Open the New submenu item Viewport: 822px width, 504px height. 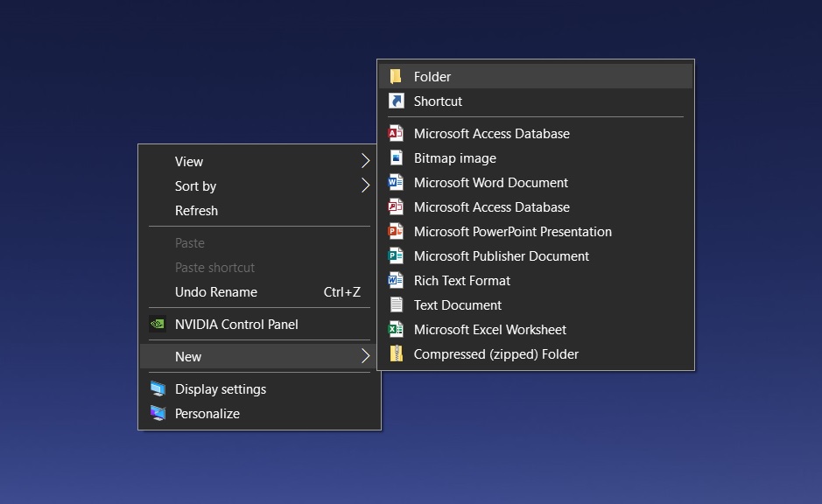tap(259, 357)
